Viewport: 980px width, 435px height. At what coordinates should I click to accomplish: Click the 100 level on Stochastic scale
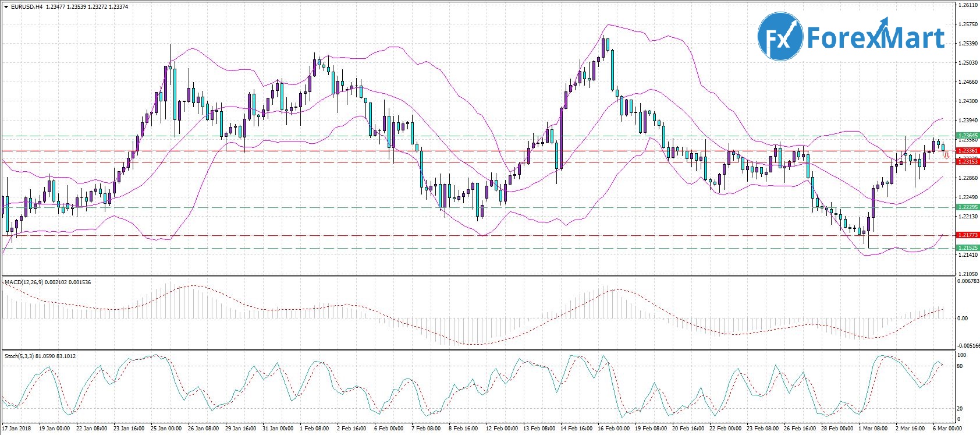pos(962,355)
